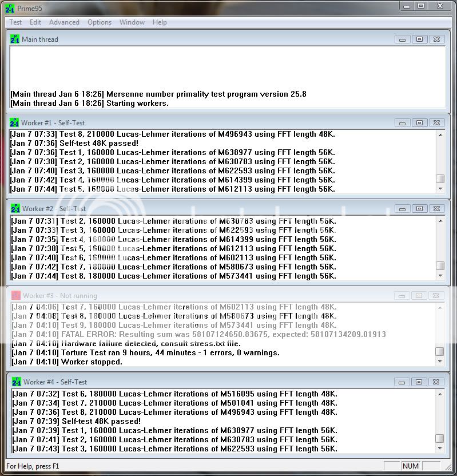457x476 pixels.
Task: Close the Worker #4 window
Action: pos(436,382)
